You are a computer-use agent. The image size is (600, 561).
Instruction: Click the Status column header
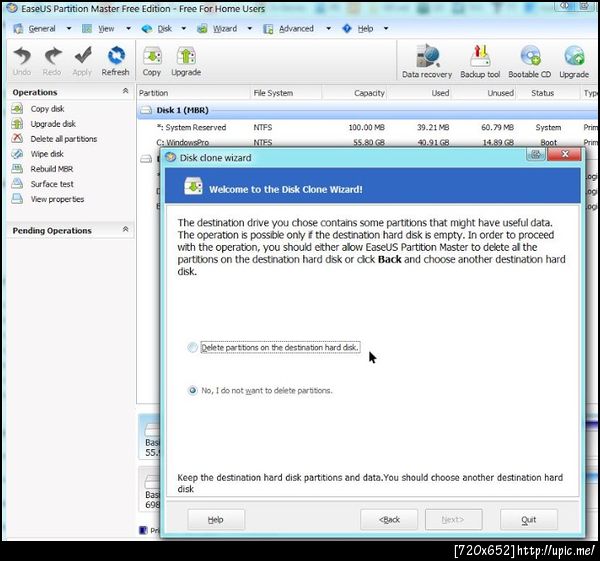tap(548, 93)
